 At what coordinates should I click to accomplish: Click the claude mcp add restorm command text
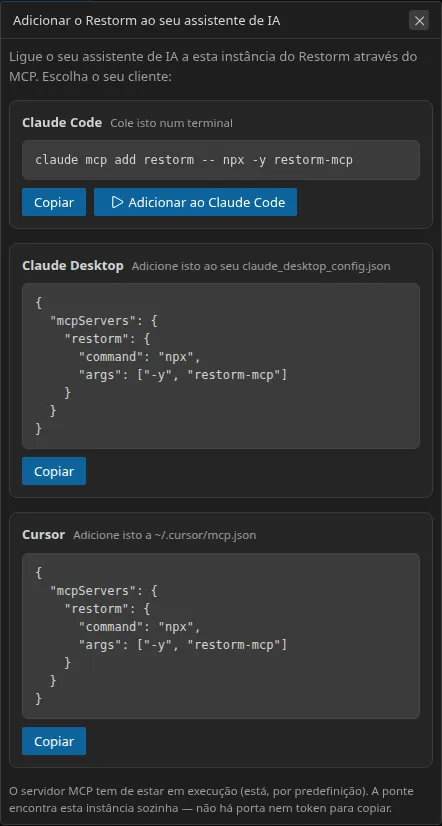click(x=194, y=160)
